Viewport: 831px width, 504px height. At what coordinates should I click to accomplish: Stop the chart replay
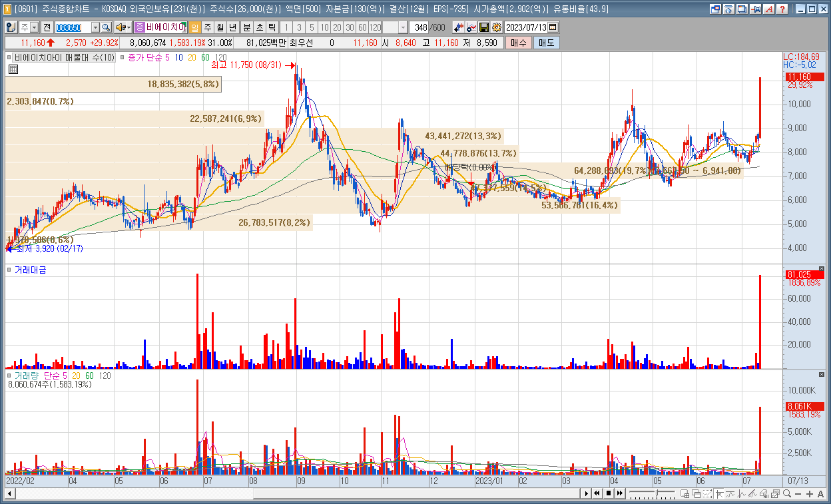click(x=609, y=493)
